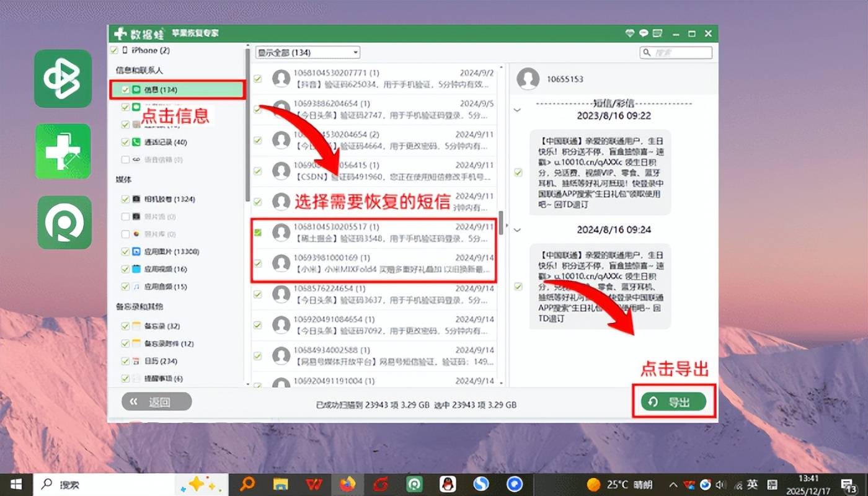Toggle the 应用视频 (16) checkbox
The height and width of the screenshot is (496, 868).
[x=126, y=269]
